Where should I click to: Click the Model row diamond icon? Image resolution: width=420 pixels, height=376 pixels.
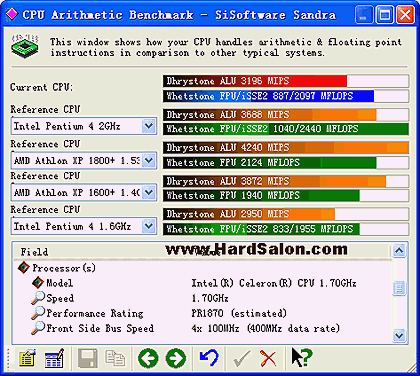(38, 283)
